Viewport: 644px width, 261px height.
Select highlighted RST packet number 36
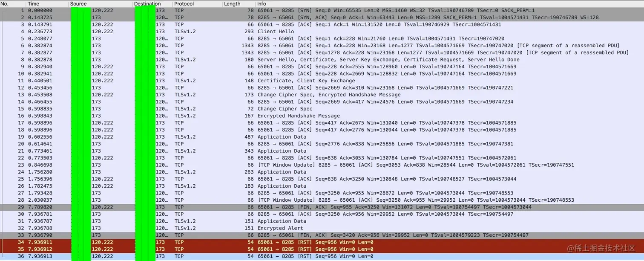(322, 256)
